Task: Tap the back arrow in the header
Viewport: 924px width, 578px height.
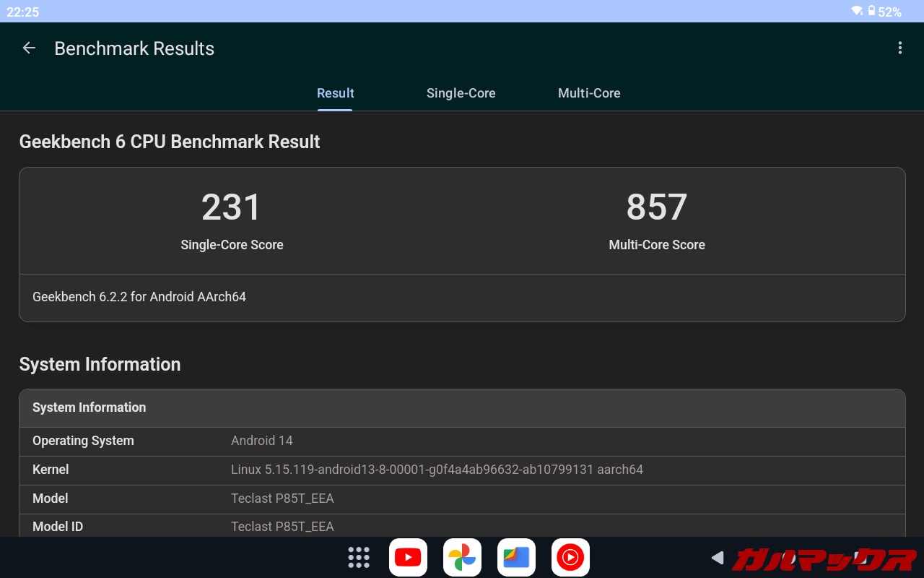Action: pos(29,48)
